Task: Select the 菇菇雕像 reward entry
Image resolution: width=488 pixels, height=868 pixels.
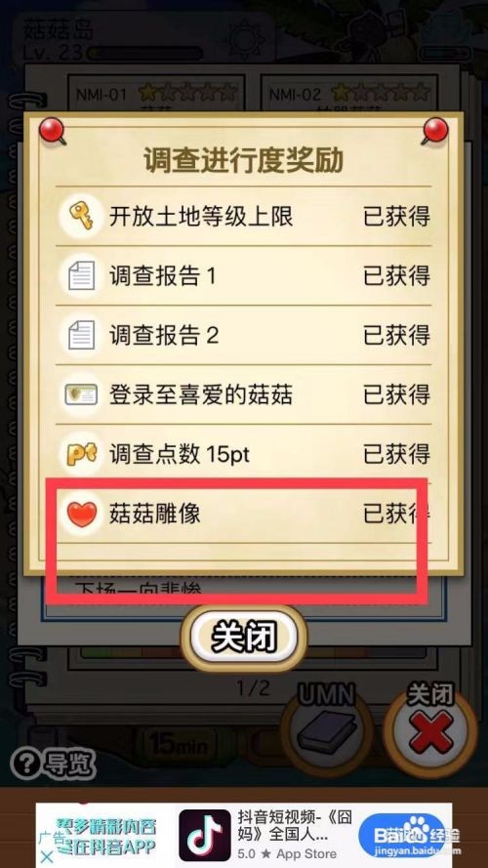Action: click(243, 514)
